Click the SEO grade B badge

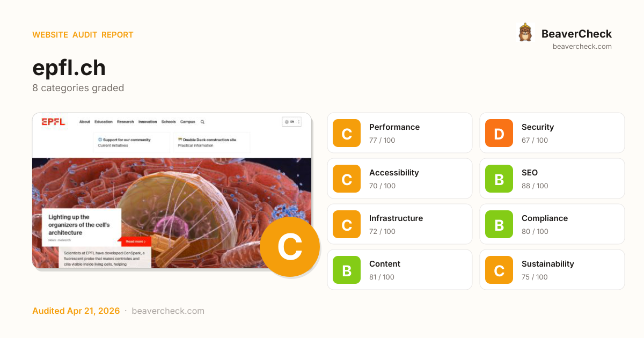(499, 179)
